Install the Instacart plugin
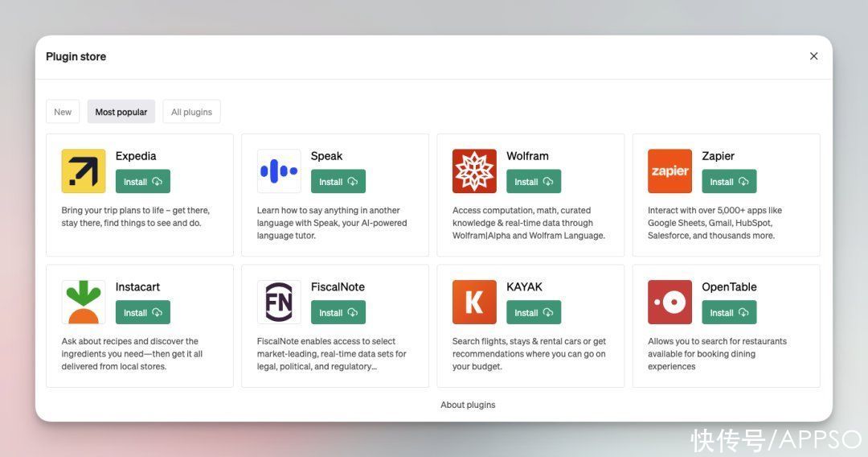The image size is (868, 457). coord(143,312)
